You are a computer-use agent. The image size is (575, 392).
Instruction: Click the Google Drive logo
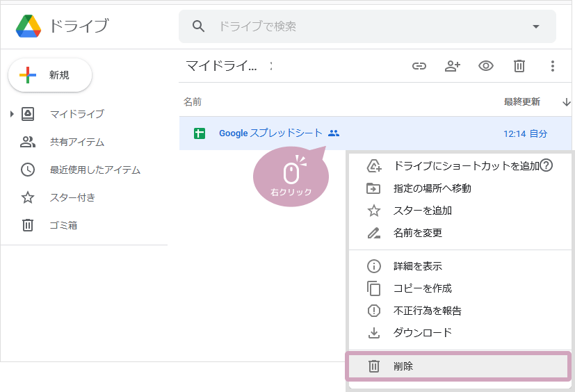[x=29, y=26]
